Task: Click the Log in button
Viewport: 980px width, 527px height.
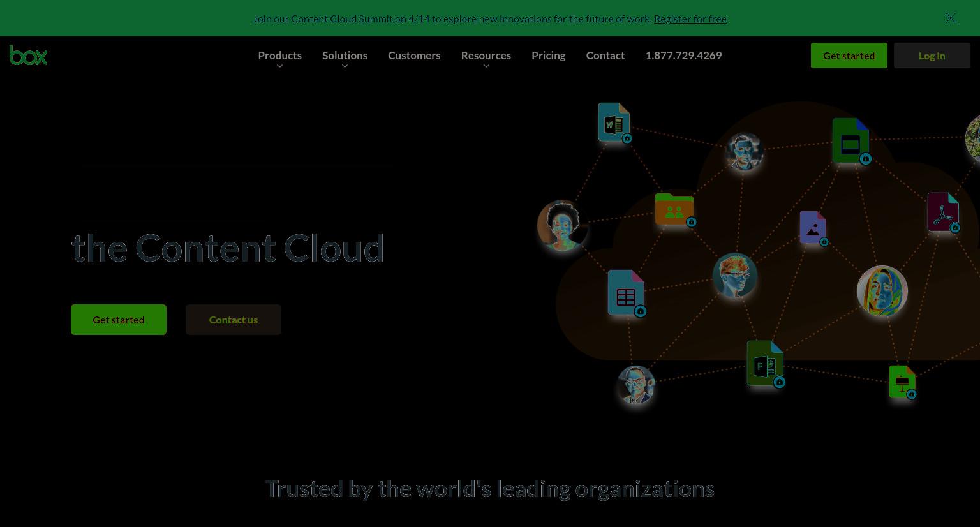Action: (x=932, y=56)
